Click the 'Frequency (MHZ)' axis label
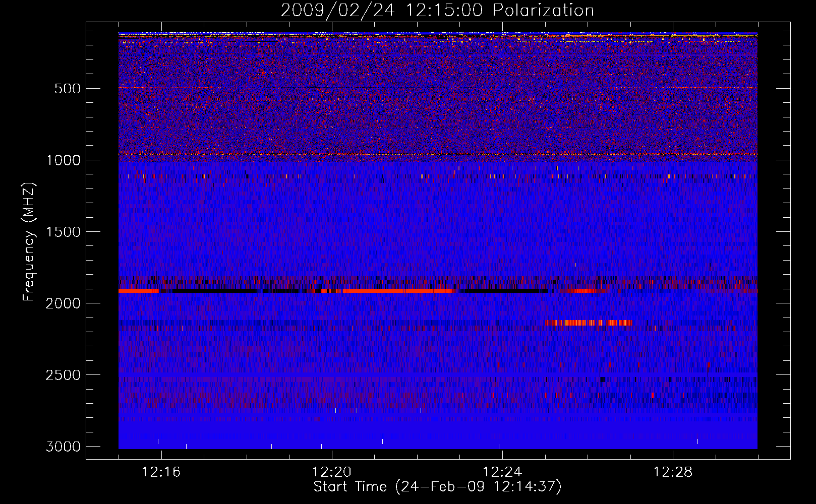The width and height of the screenshot is (816, 504). click(29, 242)
